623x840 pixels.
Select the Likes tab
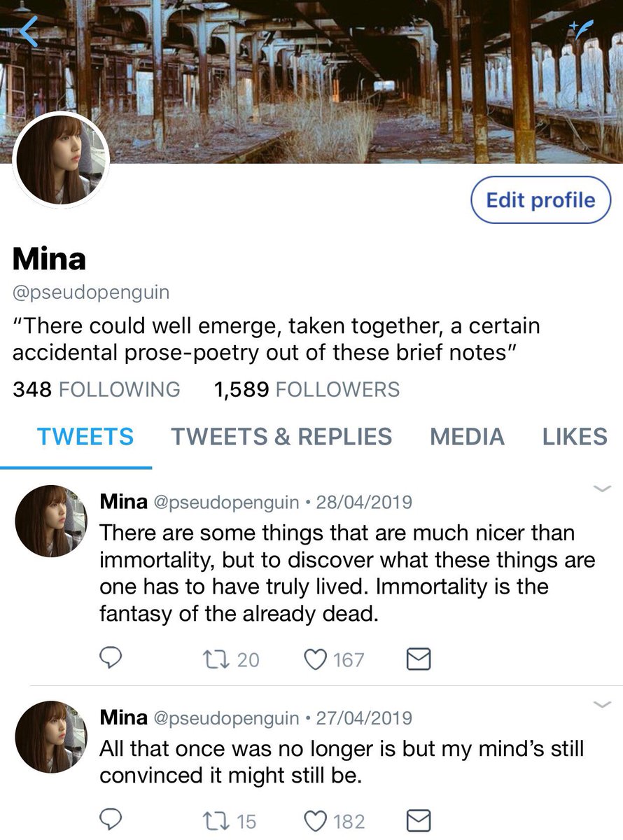[575, 436]
